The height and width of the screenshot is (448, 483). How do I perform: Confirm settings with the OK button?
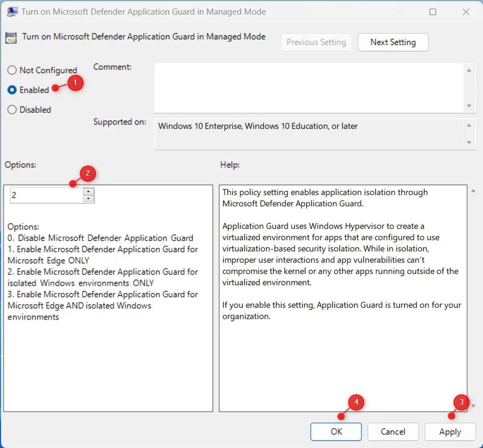click(x=336, y=432)
